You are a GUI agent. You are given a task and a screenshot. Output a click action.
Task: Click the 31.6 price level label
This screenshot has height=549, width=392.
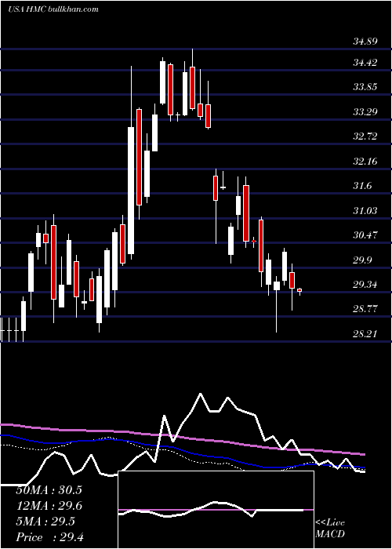[362, 186]
